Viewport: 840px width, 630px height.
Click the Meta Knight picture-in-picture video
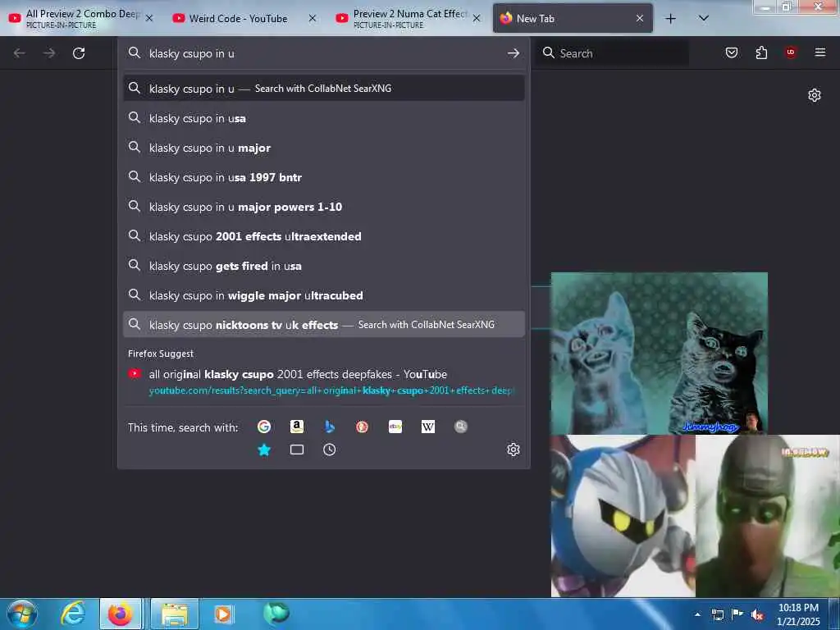pyautogui.click(x=623, y=516)
